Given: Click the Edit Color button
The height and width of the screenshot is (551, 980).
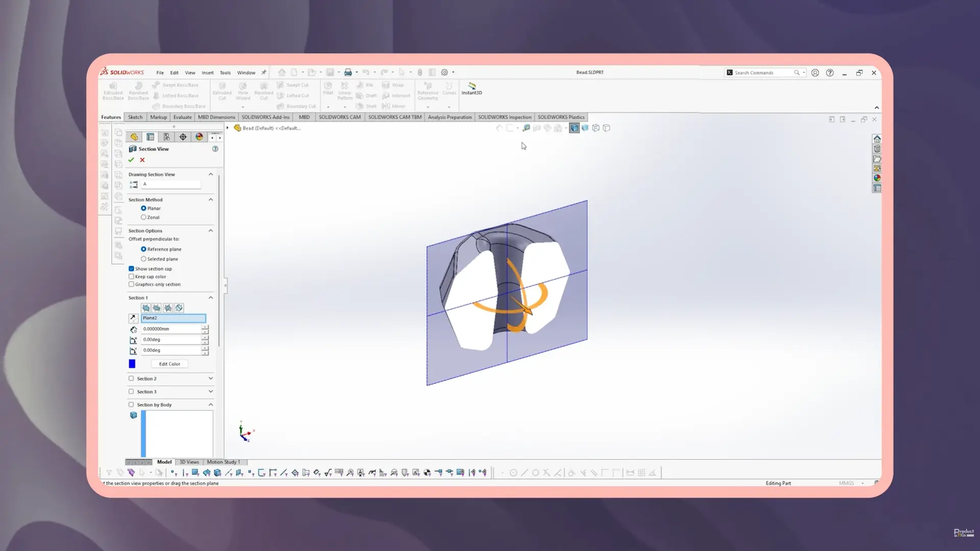Looking at the screenshot, I should [169, 364].
